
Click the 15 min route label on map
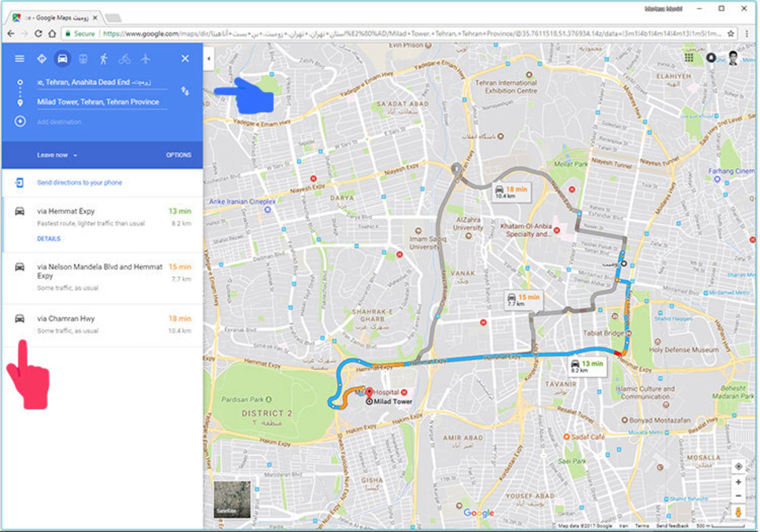coord(523,300)
